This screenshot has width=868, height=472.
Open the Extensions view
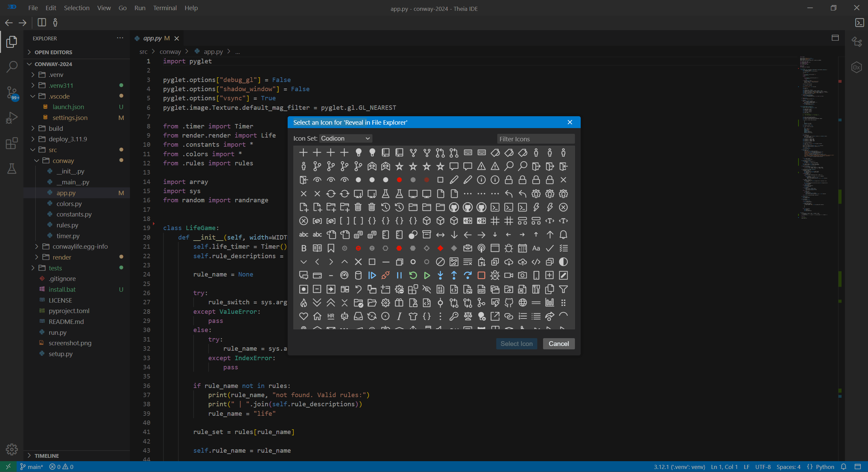coord(12,143)
